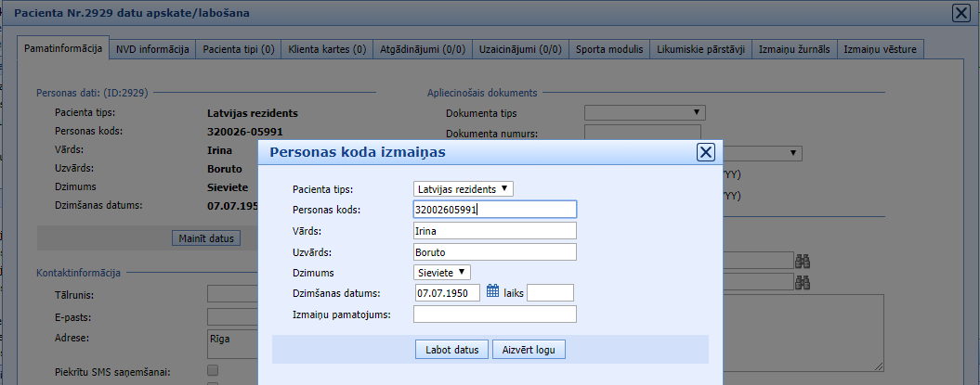Go to the Izmaiņu vēsture tab
The height and width of the screenshot is (385, 980).
(x=880, y=49)
